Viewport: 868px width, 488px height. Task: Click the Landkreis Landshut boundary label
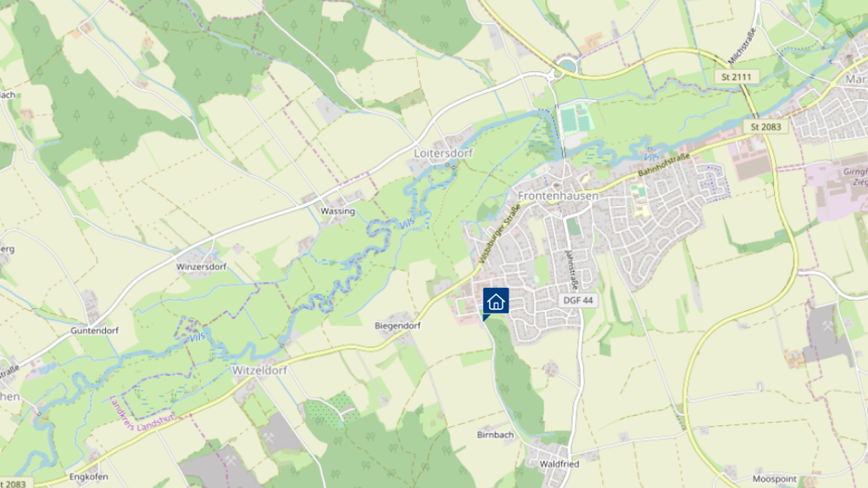[142, 413]
